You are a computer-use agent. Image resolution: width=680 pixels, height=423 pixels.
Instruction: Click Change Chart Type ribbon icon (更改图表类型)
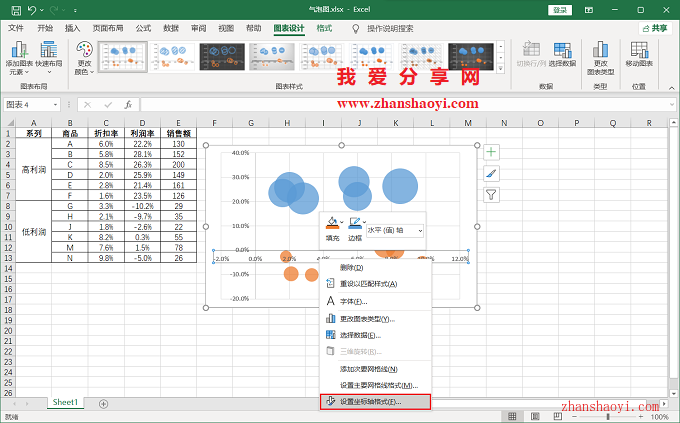pyautogui.click(x=600, y=58)
